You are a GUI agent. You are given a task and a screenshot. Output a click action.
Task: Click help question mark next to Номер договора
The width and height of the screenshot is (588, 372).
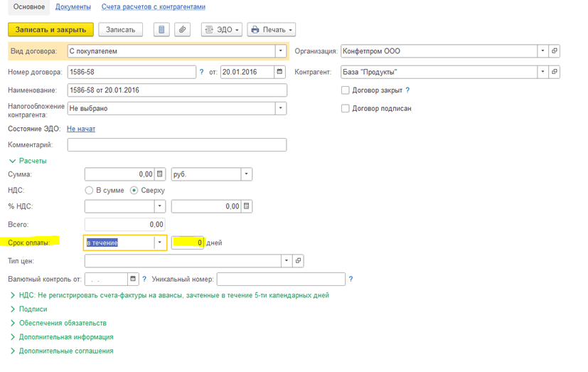pyautogui.click(x=202, y=72)
